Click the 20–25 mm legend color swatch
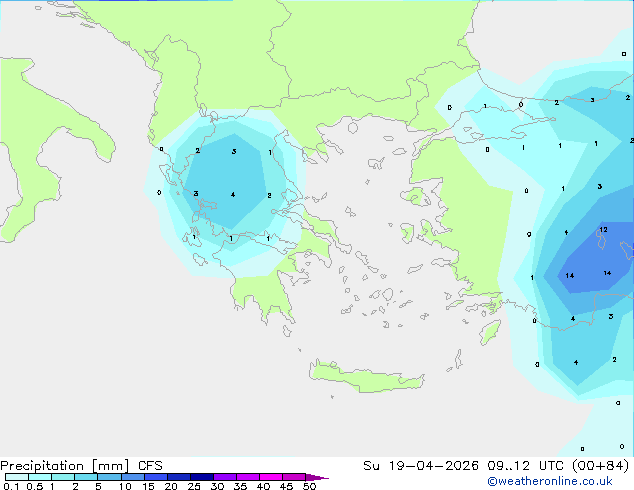 [179, 477]
